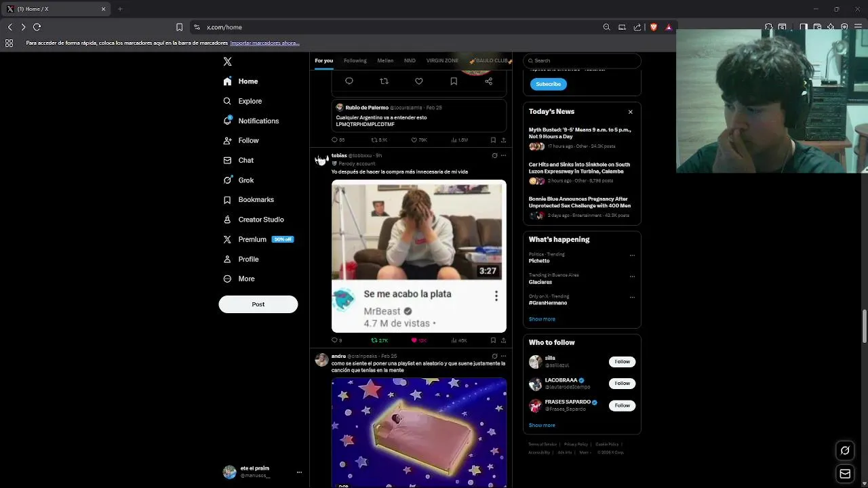Open Chat from the sidebar
This screenshot has width=868, height=488.
pos(238,161)
